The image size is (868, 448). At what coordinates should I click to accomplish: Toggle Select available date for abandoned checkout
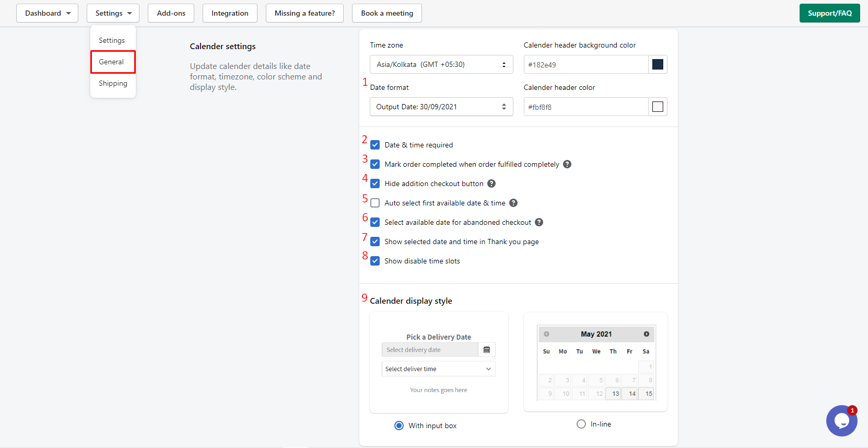click(375, 222)
